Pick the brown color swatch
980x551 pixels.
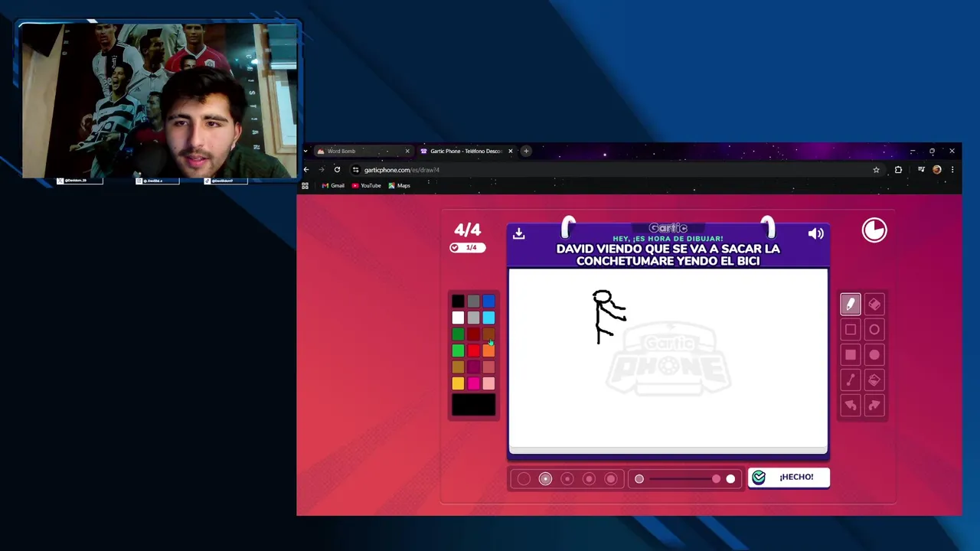tap(488, 334)
